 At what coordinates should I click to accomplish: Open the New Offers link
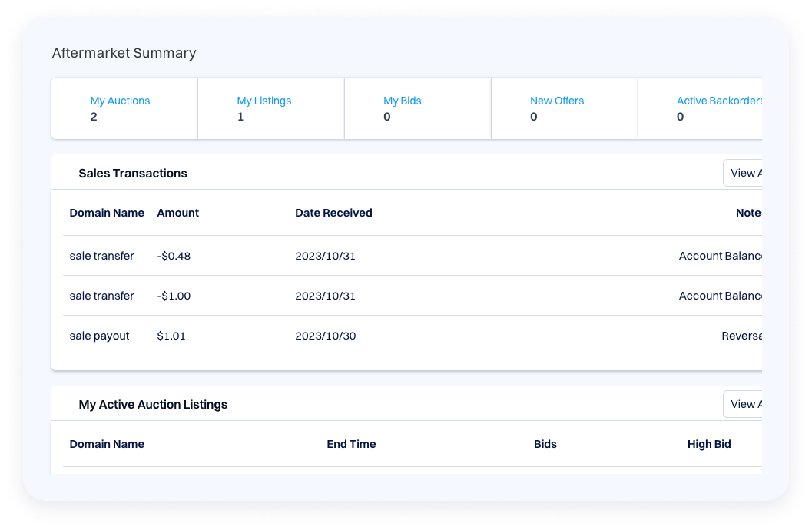[557, 101]
